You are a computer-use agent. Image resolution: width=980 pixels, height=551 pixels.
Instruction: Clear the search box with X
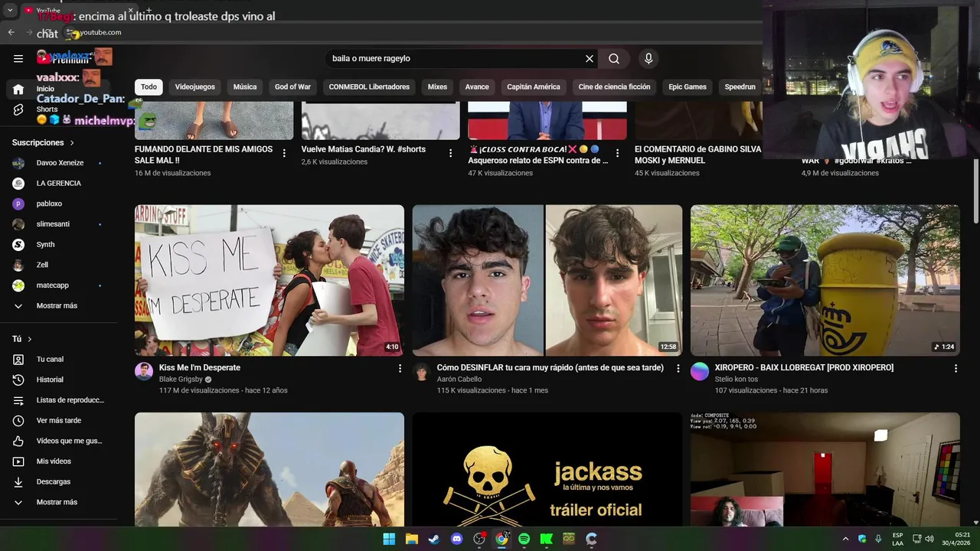[x=590, y=59]
